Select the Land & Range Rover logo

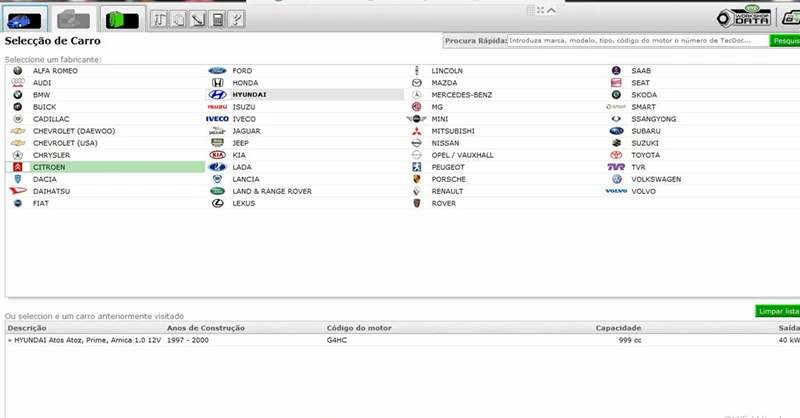point(217,191)
